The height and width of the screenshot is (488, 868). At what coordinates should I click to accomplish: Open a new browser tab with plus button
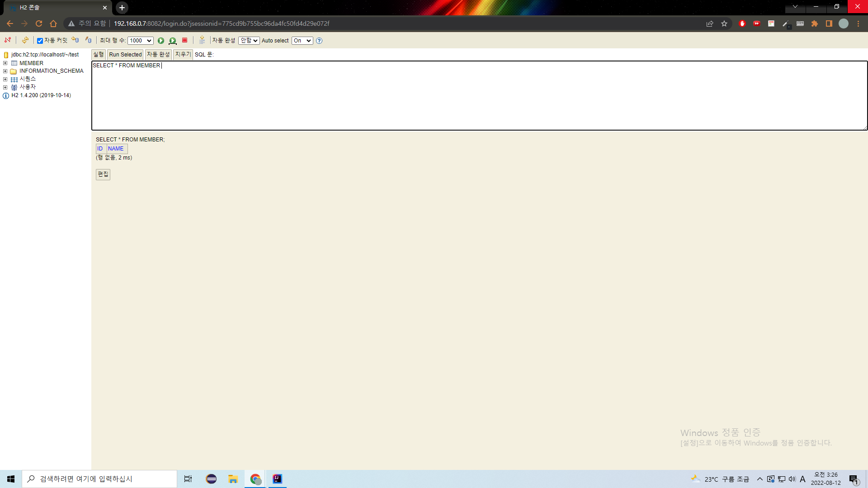[122, 8]
